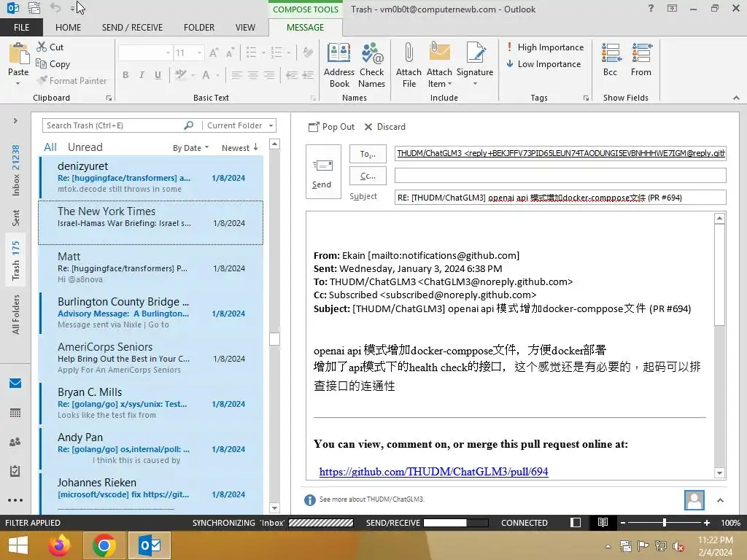Click the Copy icon

(x=42, y=63)
